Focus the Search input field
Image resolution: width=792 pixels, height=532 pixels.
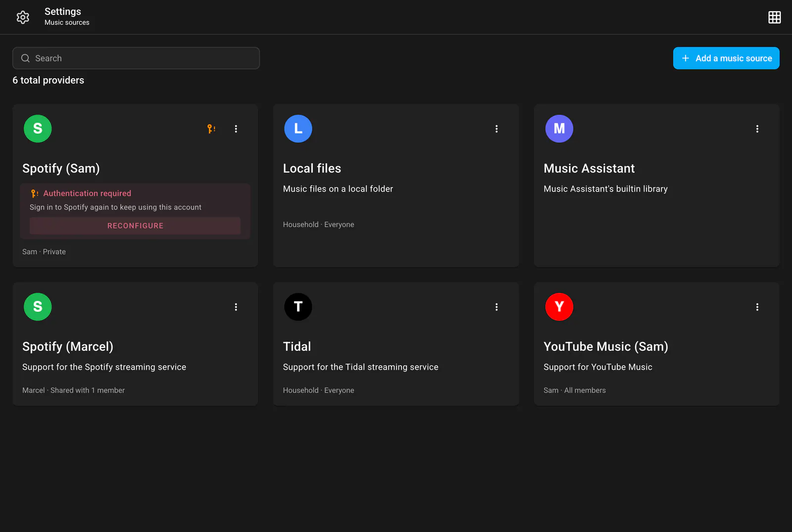tap(136, 58)
